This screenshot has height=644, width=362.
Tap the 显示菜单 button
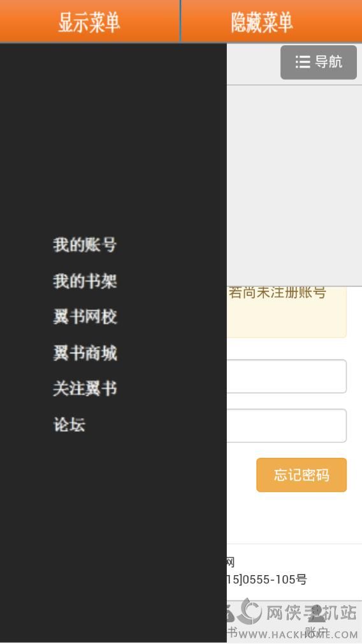coord(89,21)
